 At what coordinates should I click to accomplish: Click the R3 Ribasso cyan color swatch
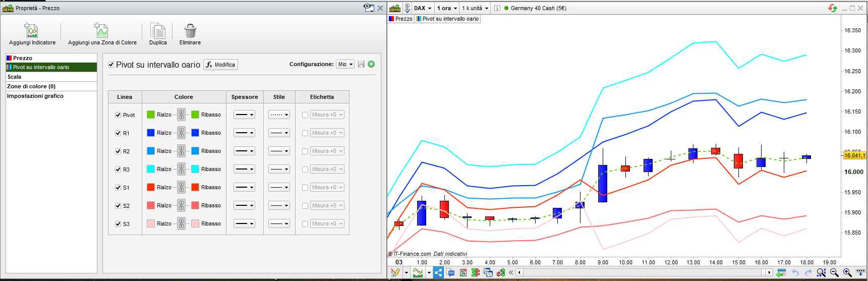pyautogui.click(x=195, y=169)
